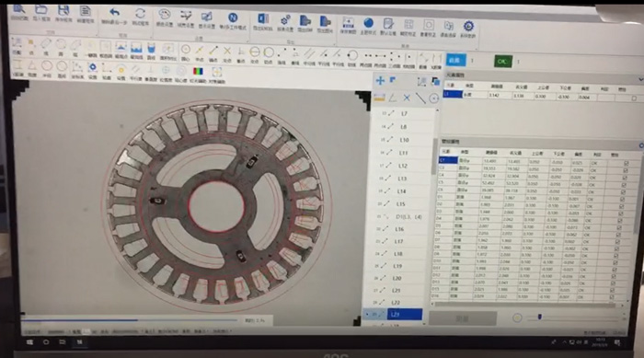Select the triangle angle measurement tool

pos(31,65)
